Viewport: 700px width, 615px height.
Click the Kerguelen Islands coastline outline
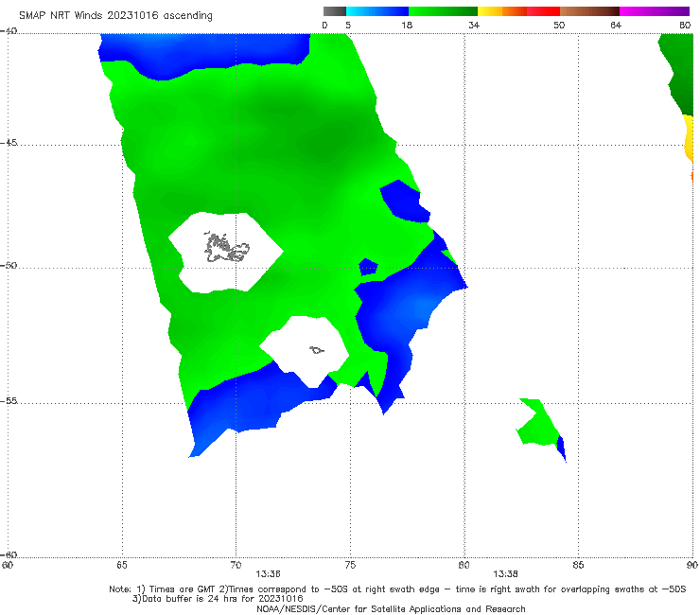226,248
